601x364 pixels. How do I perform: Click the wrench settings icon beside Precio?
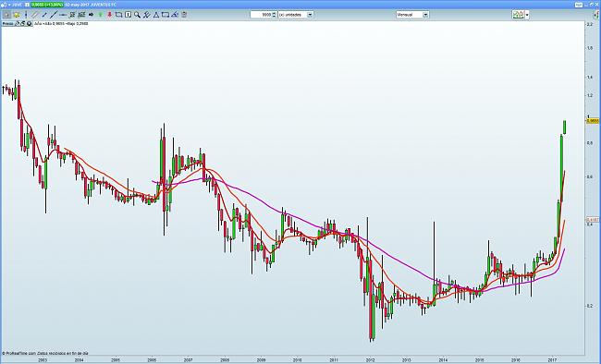click(18, 23)
